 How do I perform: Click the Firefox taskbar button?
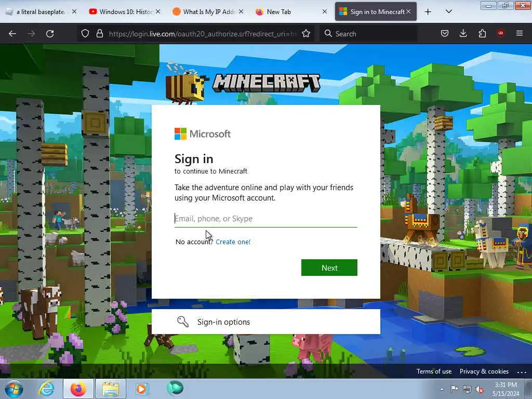tap(78, 389)
